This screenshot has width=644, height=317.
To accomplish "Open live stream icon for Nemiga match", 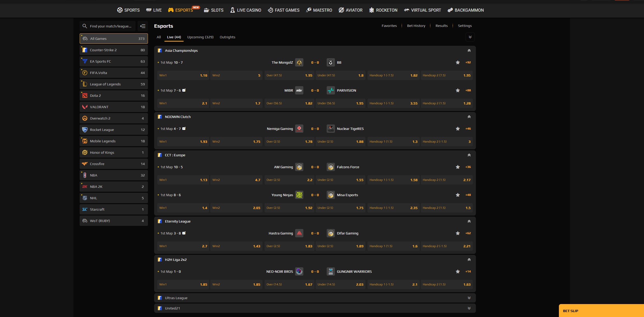I will pyautogui.click(x=184, y=129).
